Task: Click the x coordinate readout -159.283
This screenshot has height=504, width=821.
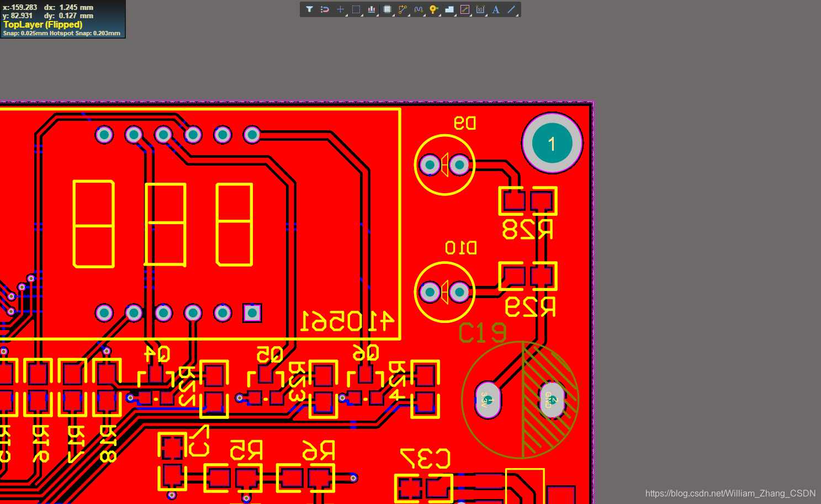Action: pyautogui.click(x=20, y=7)
